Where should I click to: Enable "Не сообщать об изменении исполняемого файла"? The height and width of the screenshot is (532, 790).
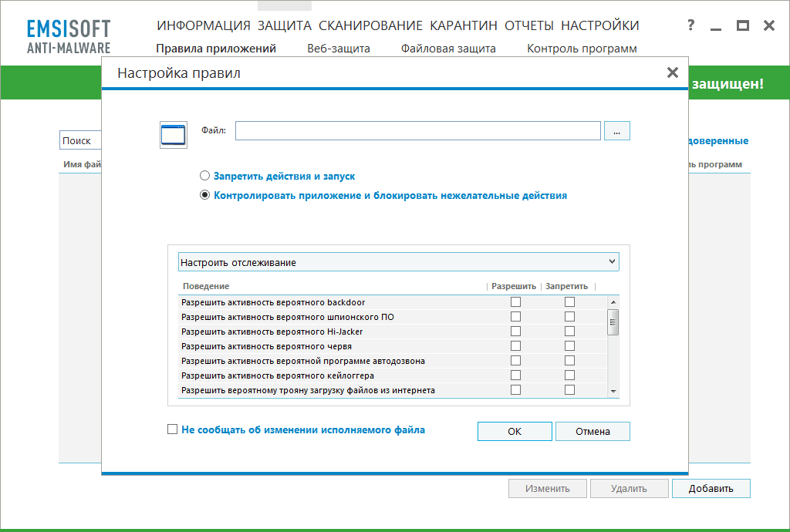[x=172, y=429]
